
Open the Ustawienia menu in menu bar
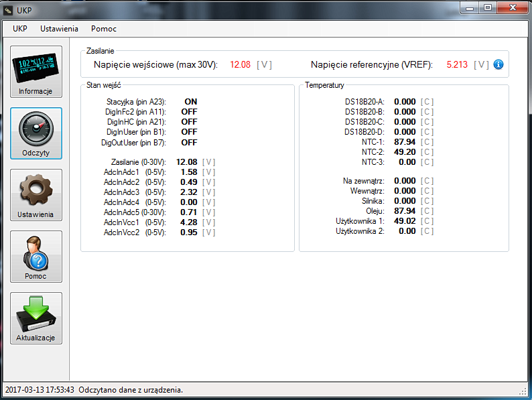[59, 29]
